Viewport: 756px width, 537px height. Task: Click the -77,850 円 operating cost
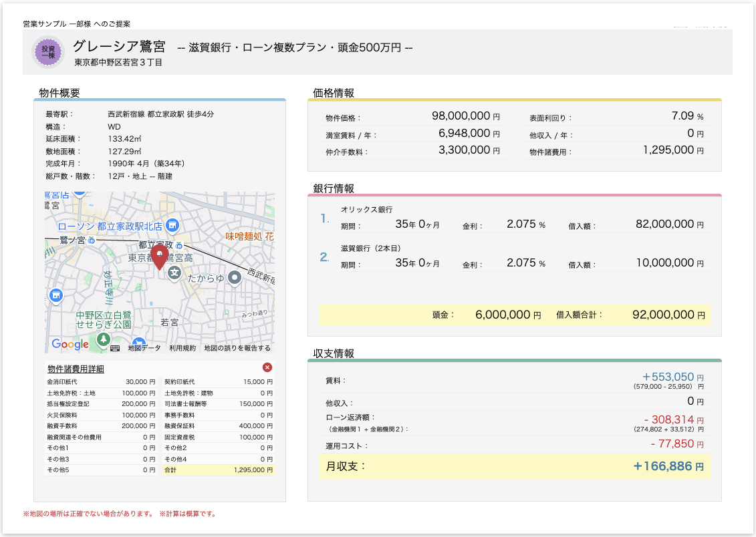[x=677, y=444]
